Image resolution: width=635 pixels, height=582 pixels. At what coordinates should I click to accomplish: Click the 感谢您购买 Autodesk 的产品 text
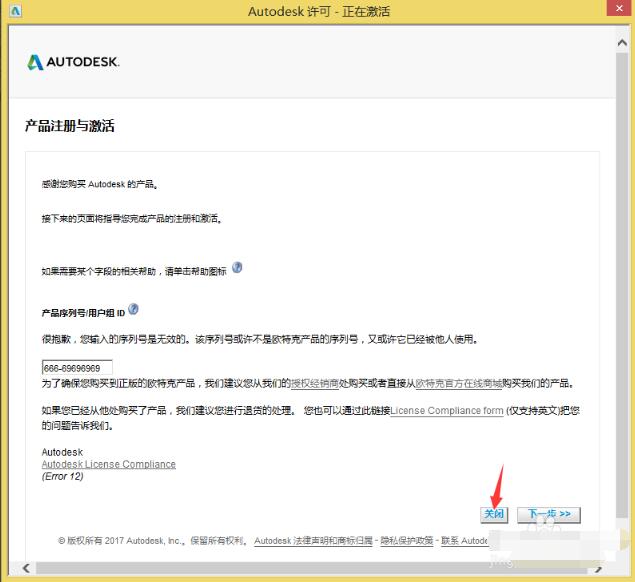[x=100, y=184]
